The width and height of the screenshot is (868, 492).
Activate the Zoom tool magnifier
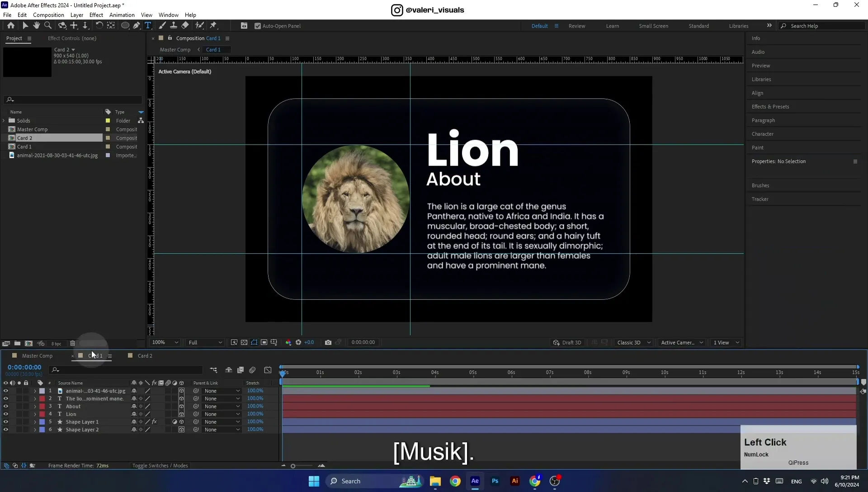[48, 26]
